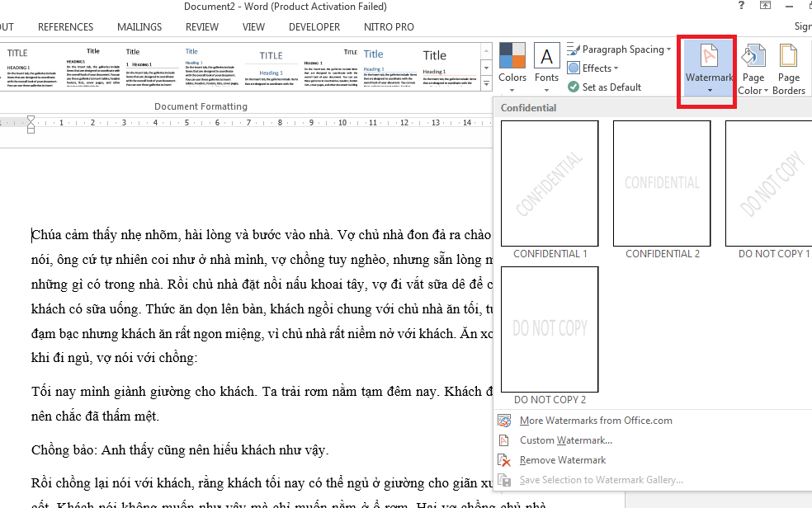Click the Paragraph Spacing icon
The width and height of the screenshot is (812, 508).
coord(574,49)
